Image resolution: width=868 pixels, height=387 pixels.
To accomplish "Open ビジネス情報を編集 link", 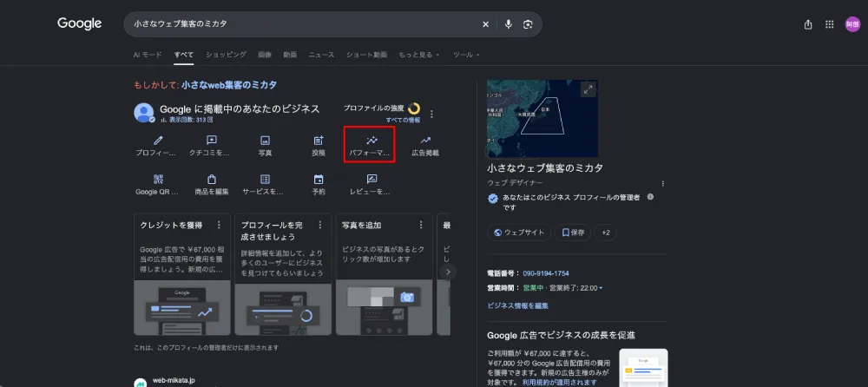I will coord(517,305).
